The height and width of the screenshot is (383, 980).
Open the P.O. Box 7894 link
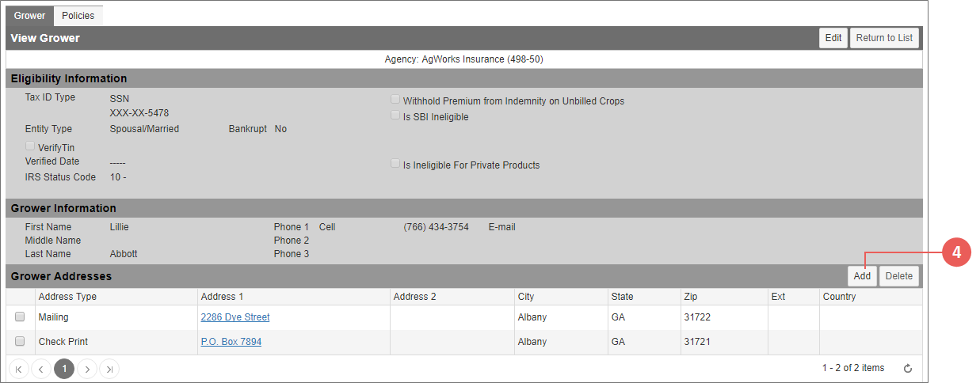tap(231, 342)
